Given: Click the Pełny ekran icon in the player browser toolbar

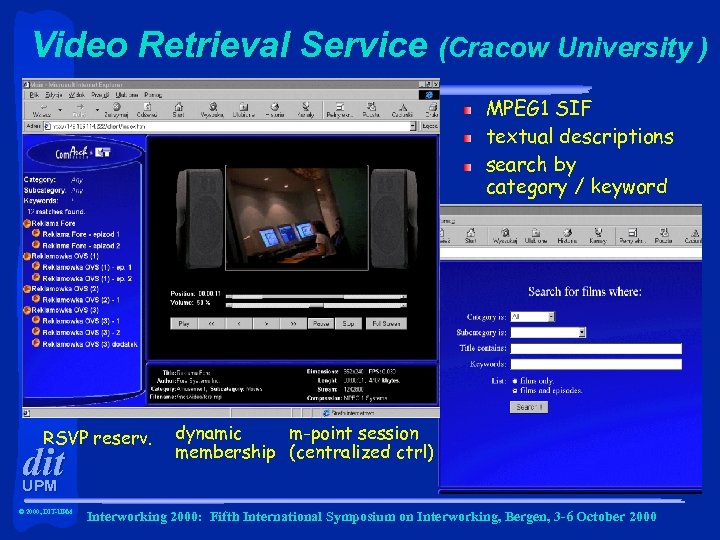Looking at the screenshot, I should click(339, 110).
